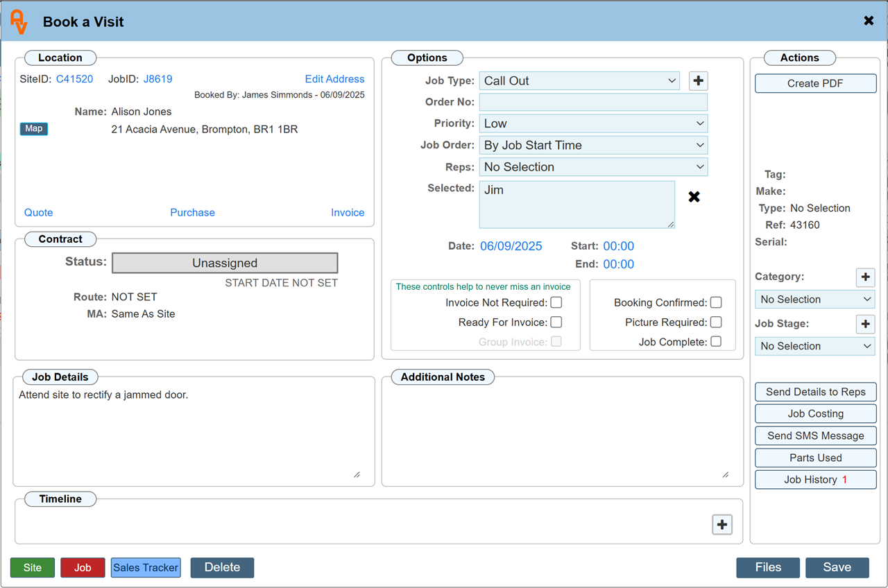
Task: Click the Edit Address link
Action: click(x=334, y=79)
